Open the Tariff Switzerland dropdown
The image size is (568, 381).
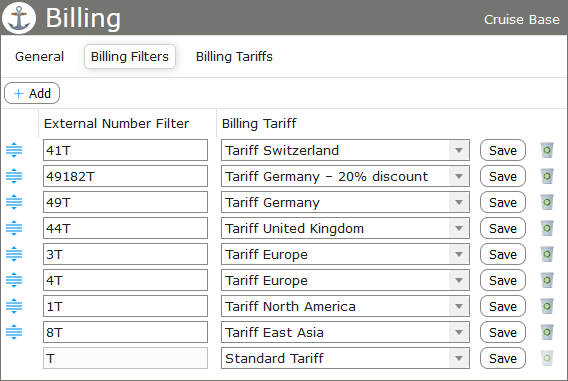(x=345, y=150)
